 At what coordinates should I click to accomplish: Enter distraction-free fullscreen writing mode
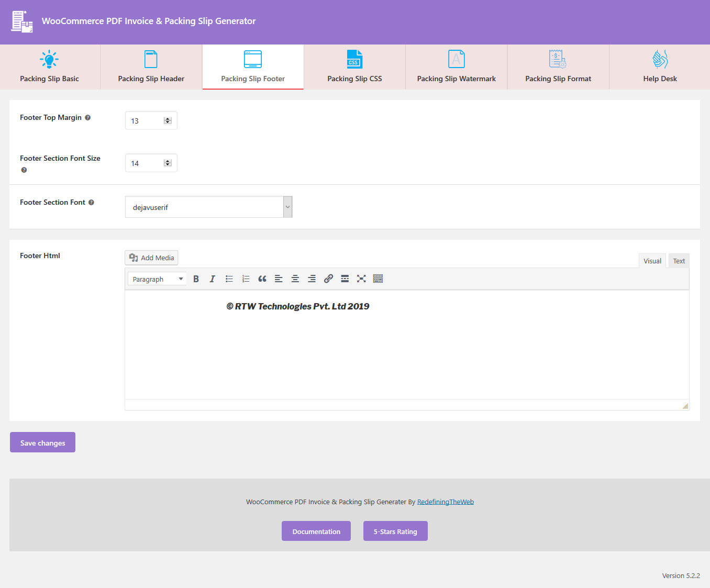(x=361, y=279)
